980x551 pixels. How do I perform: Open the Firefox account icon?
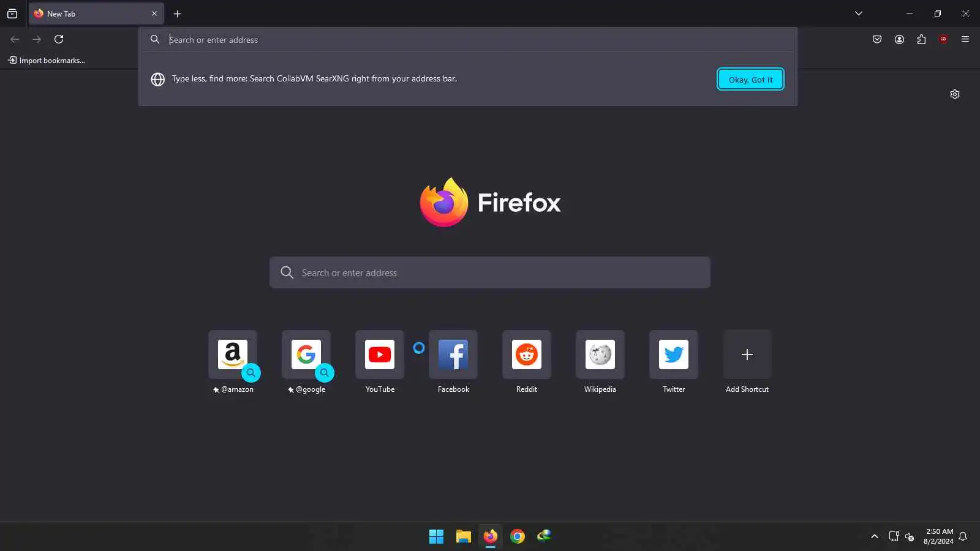tap(899, 39)
